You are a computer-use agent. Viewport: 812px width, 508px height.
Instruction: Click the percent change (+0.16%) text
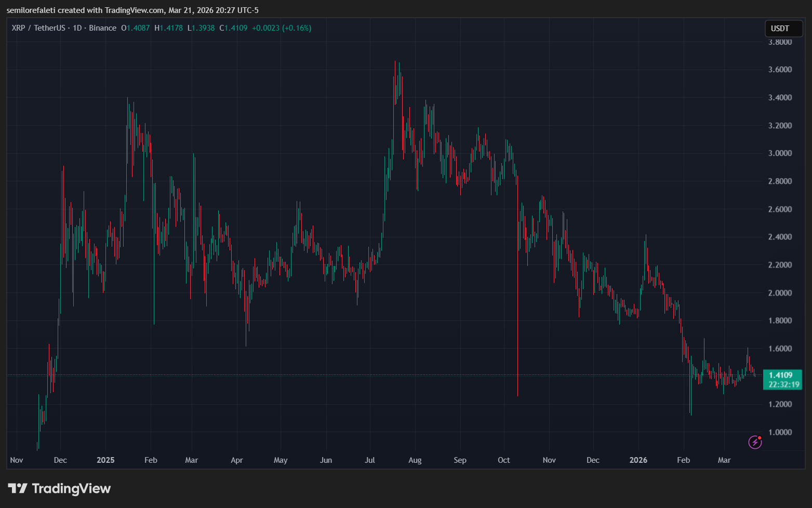pyautogui.click(x=297, y=28)
